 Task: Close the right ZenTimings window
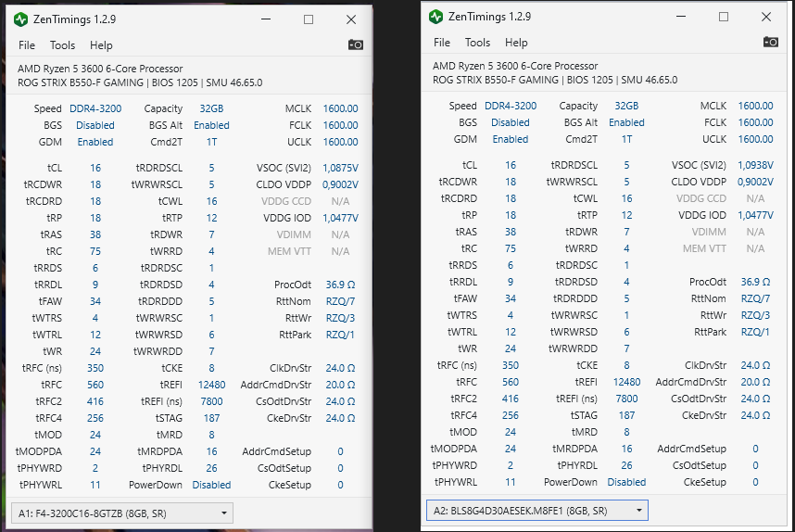point(766,17)
